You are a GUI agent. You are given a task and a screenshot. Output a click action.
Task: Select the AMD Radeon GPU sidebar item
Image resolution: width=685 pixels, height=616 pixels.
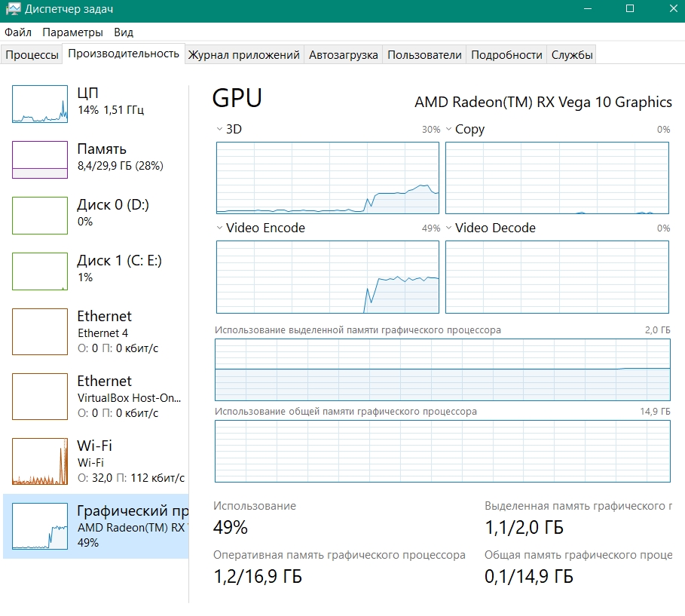coord(96,526)
